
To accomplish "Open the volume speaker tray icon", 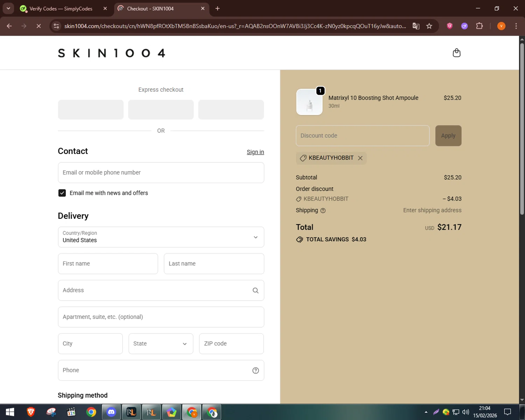I will 465,412.
